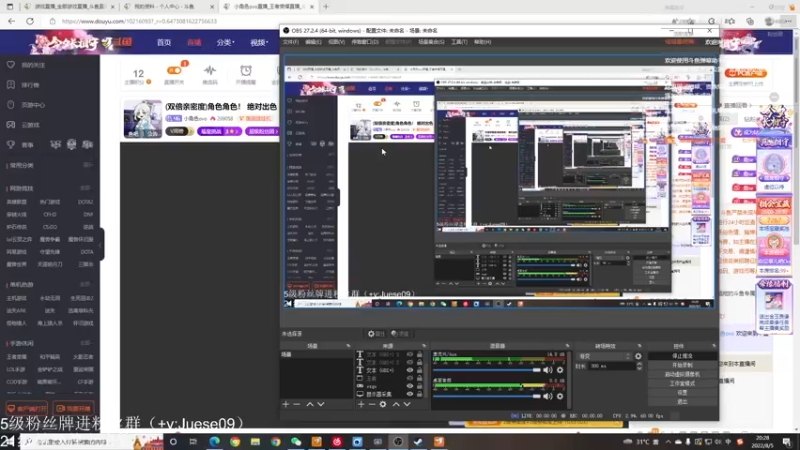Go to Douyu 首页 navigation tab
Image resolution: width=800 pixels, height=450 pixels.
164,42
